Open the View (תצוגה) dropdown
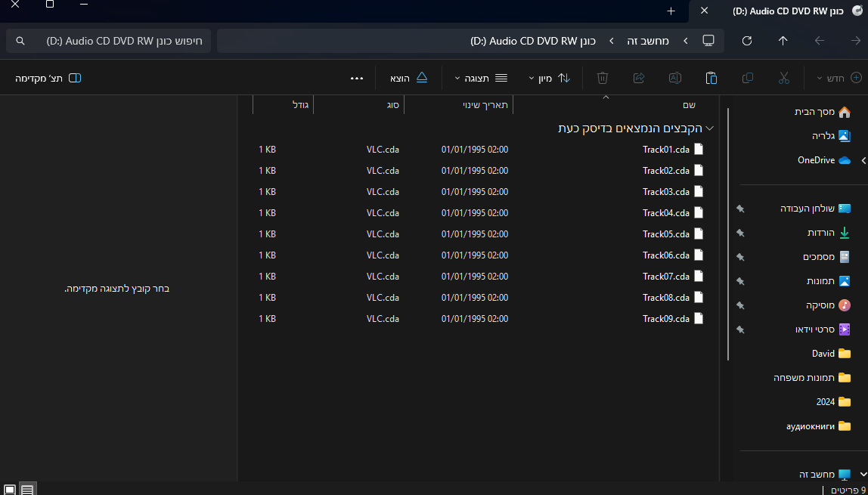The height and width of the screenshot is (495, 868). point(480,78)
